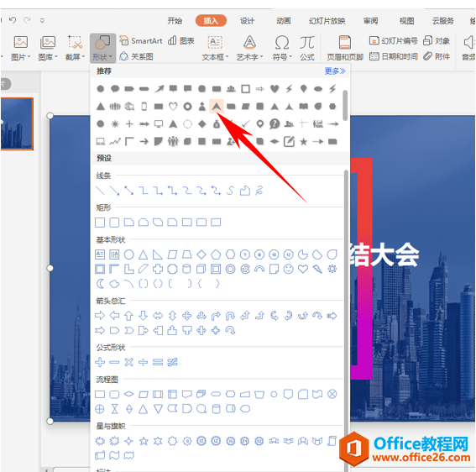
Task: Switch to the 设计 design tab
Action: pyautogui.click(x=247, y=21)
